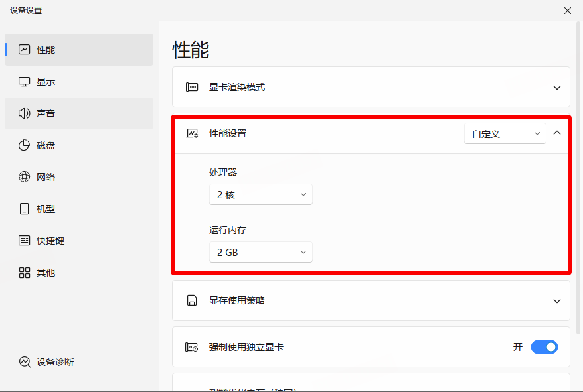Expand the 显存使用策略 section
This screenshot has width=583, height=392.
[556, 301]
